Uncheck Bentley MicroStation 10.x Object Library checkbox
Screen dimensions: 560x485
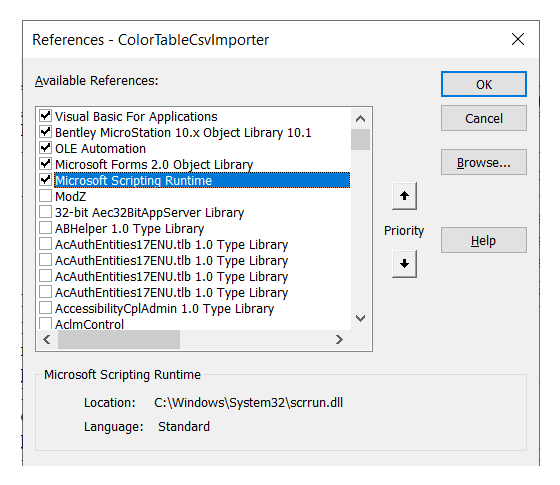pyautogui.click(x=45, y=132)
